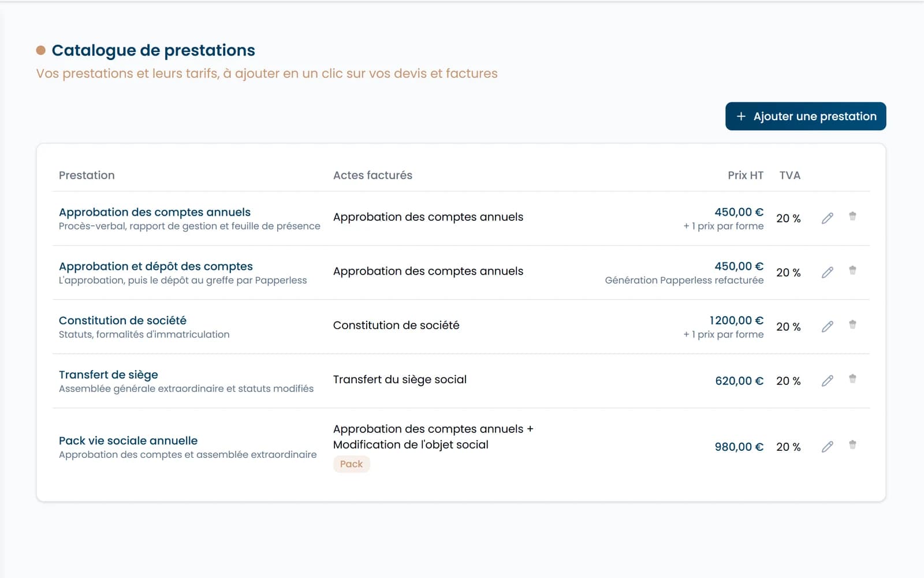
Task: Select the Constitution de société prestation title
Action: 122,320
